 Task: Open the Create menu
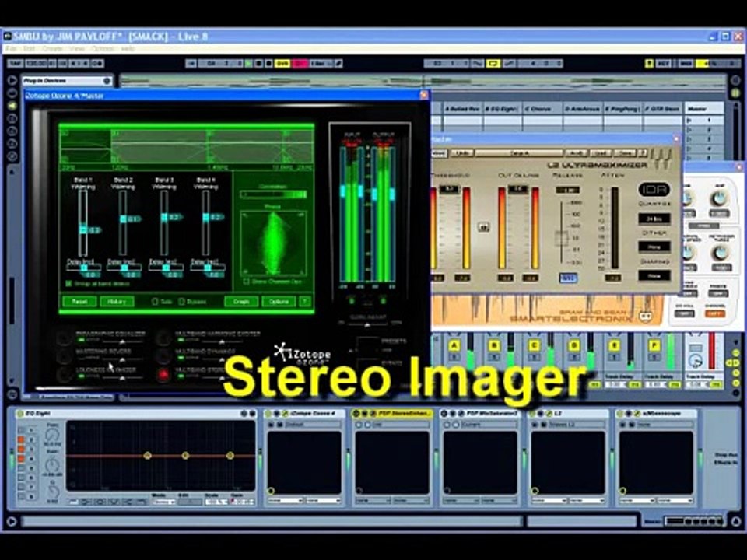52,48
